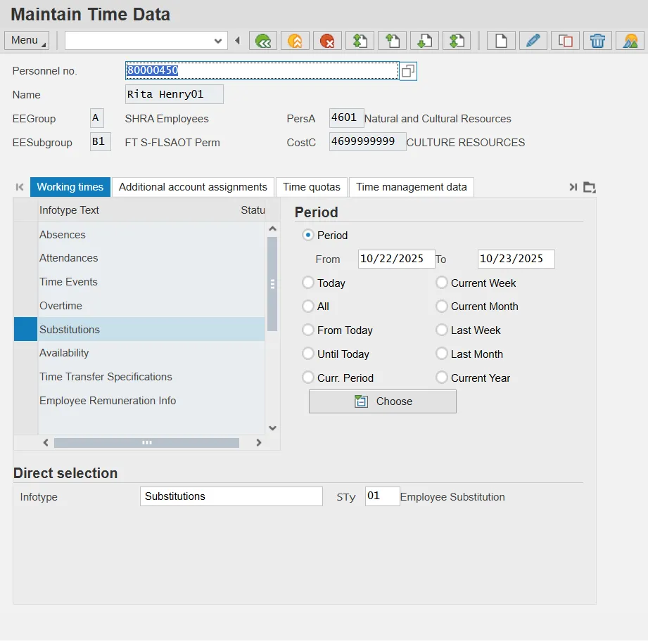Open search help beside Personnel no. field
This screenshot has height=644, width=648.
408,71
